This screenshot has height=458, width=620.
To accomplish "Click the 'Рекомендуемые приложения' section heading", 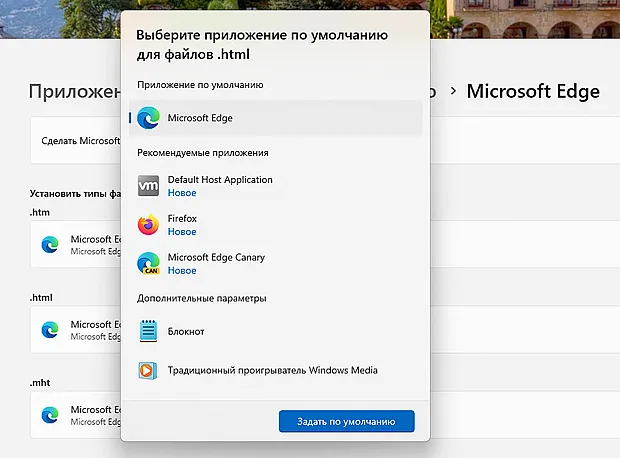I will point(203,153).
